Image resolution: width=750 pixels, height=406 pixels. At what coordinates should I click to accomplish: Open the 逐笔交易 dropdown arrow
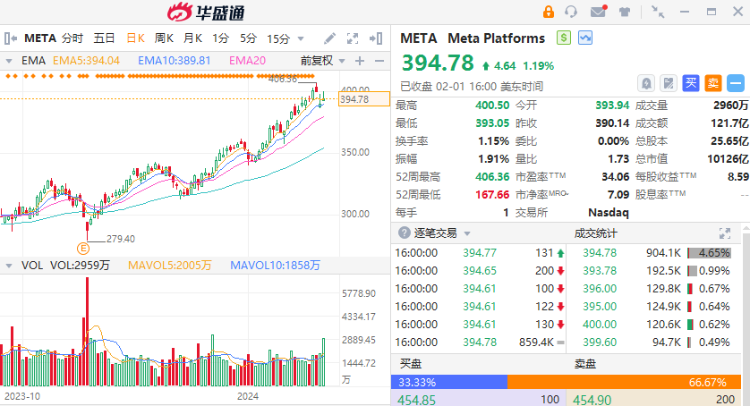467,233
